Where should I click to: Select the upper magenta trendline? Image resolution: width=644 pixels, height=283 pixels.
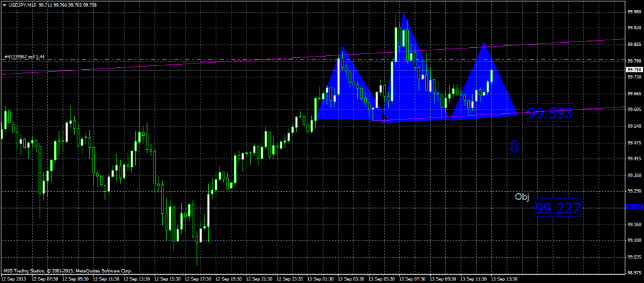[189, 65]
